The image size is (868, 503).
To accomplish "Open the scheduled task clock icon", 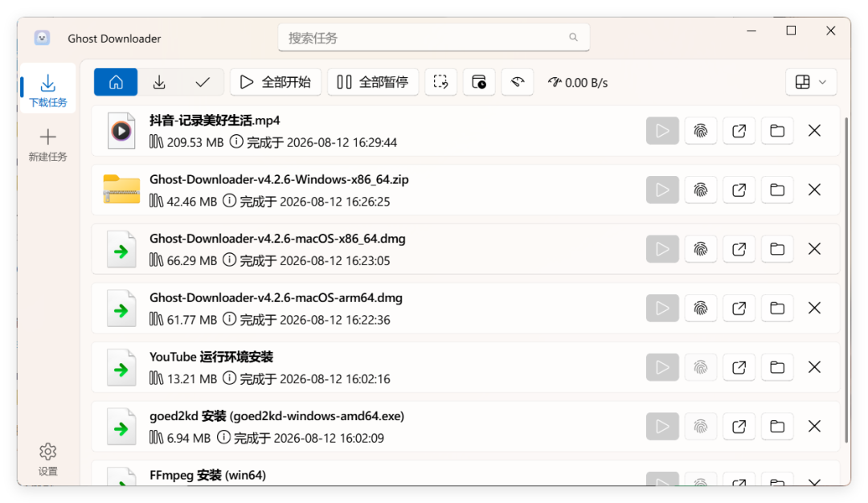I will pos(479,83).
